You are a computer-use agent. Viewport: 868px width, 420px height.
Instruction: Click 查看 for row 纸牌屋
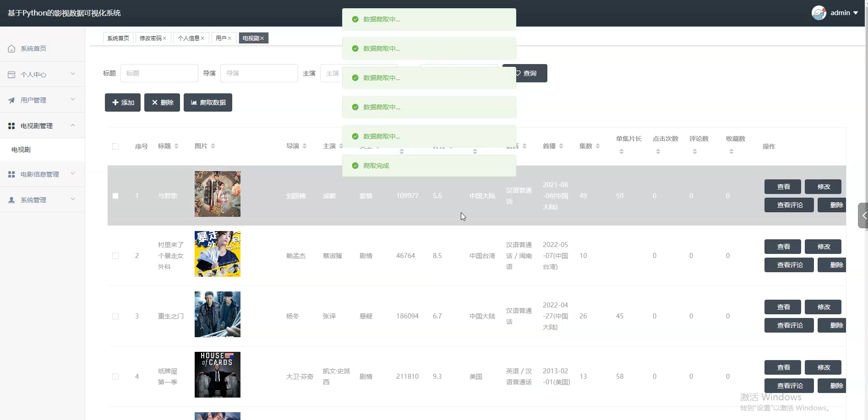coord(783,367)
